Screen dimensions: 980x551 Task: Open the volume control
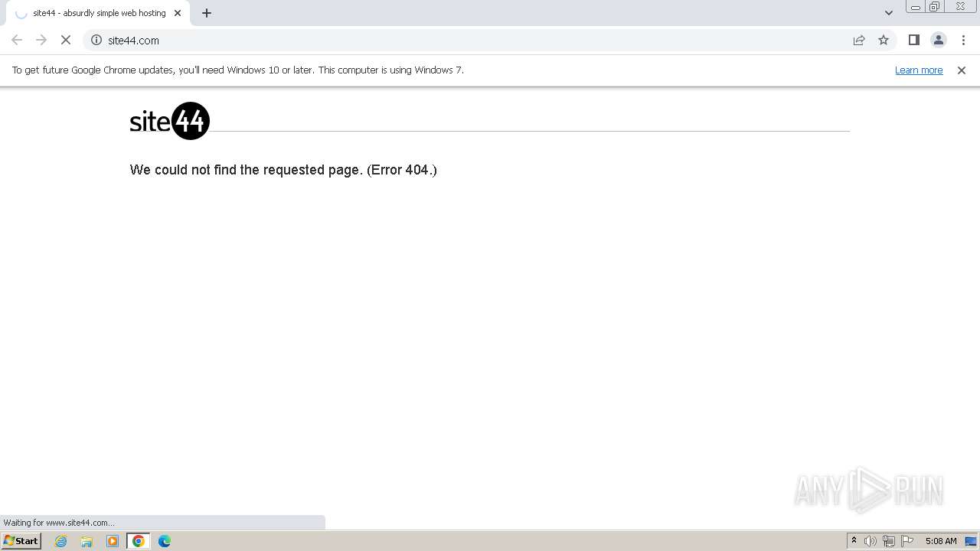pos(871,541)
